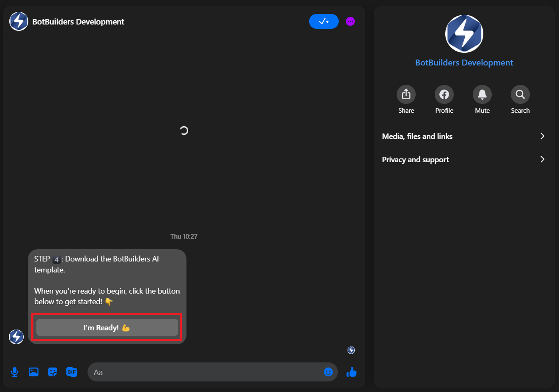Attach a photo with the image icon
Image resolution: width=559 pixels, height=392 pixels.
[x=34, y=372]
